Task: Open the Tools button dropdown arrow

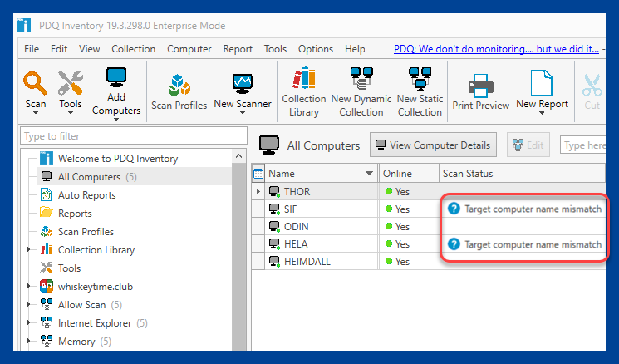Action: coord(71,113)
